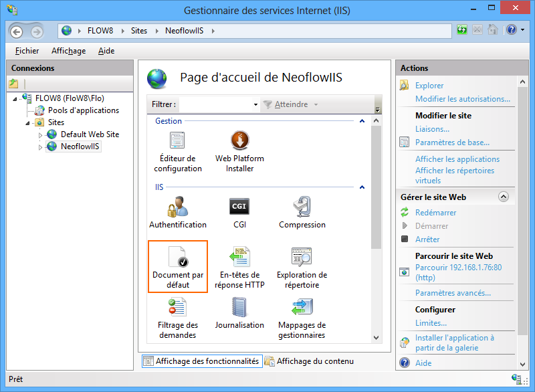This screenshot has height=392, width=535.
Task: Click the Home toolbar icon
Action: pyautogui.click(x=492, y=30)
